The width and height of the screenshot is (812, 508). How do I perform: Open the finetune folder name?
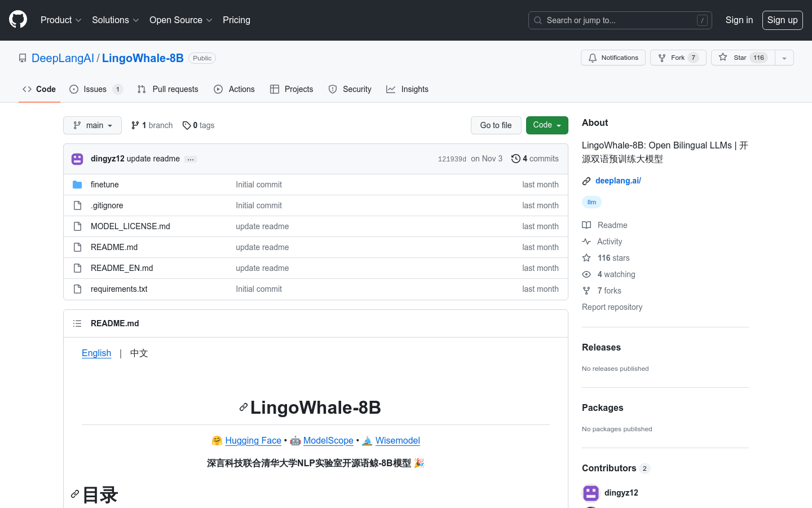pos(105,185)
